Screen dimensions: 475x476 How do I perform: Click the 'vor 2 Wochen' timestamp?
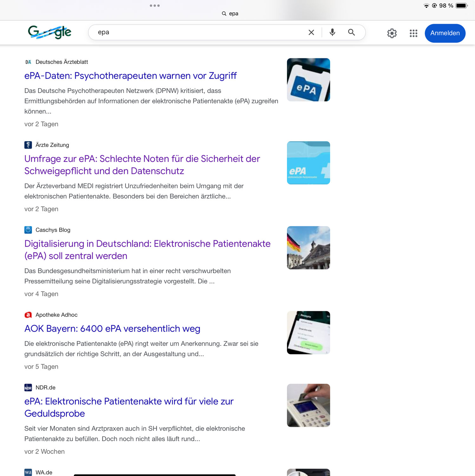coord(44,452)
